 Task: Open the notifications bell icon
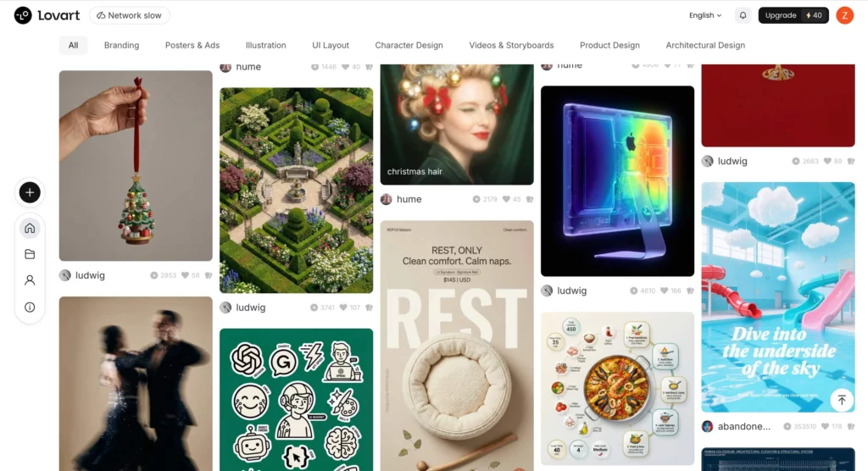coord(743,15)
